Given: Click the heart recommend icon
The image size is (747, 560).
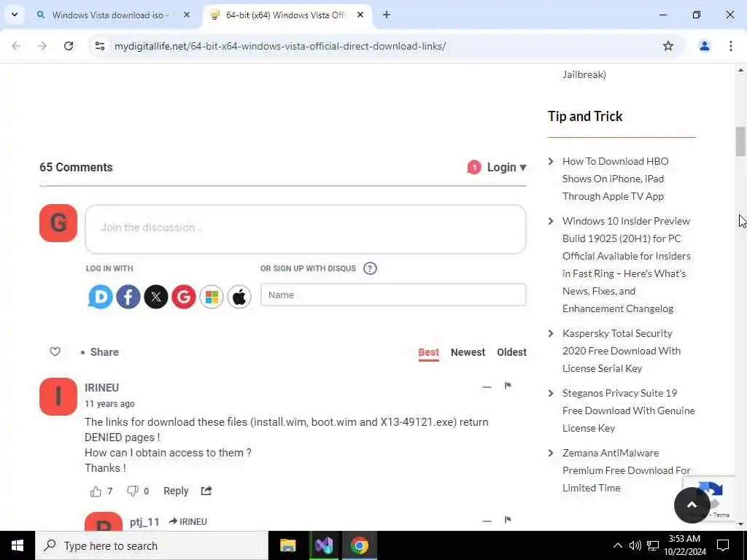Looking at the screenshot, I should pyautogui.click(x=55, y=352).
